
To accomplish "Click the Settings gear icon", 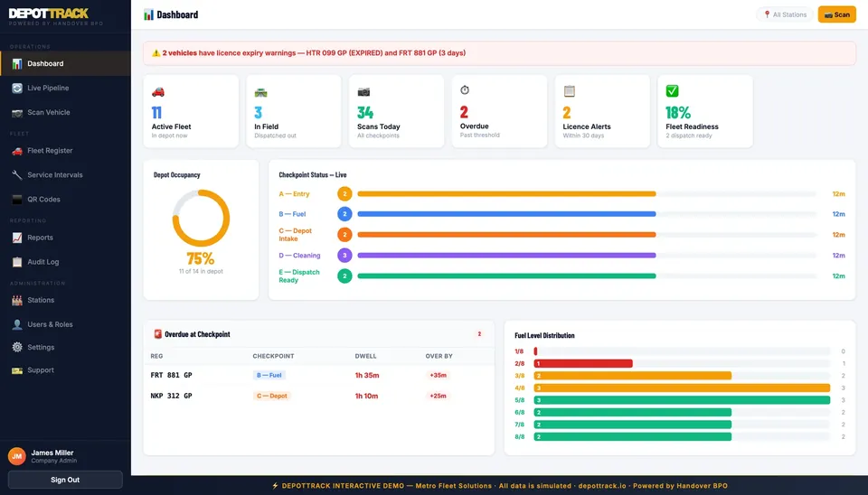I will click(x=17, y=348).
